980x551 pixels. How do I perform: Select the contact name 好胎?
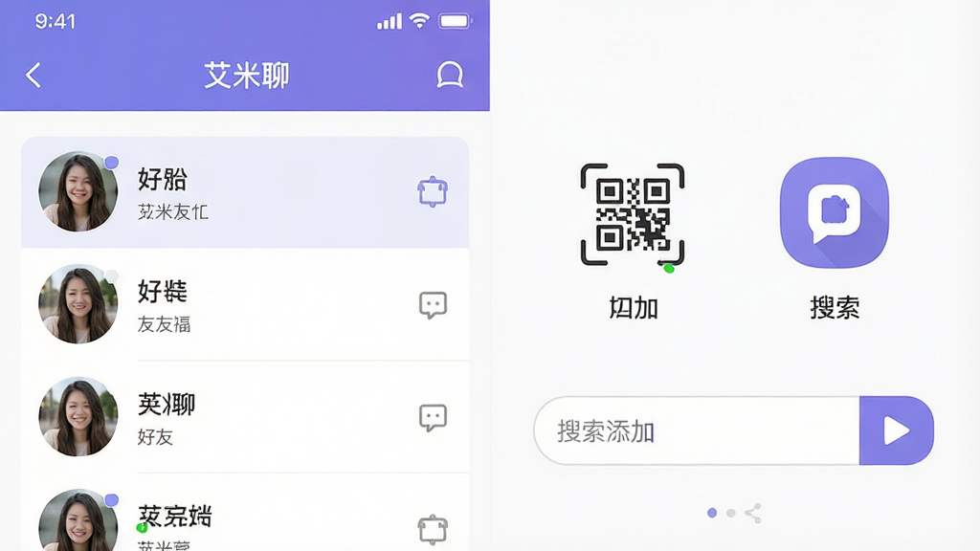(163, 179)
